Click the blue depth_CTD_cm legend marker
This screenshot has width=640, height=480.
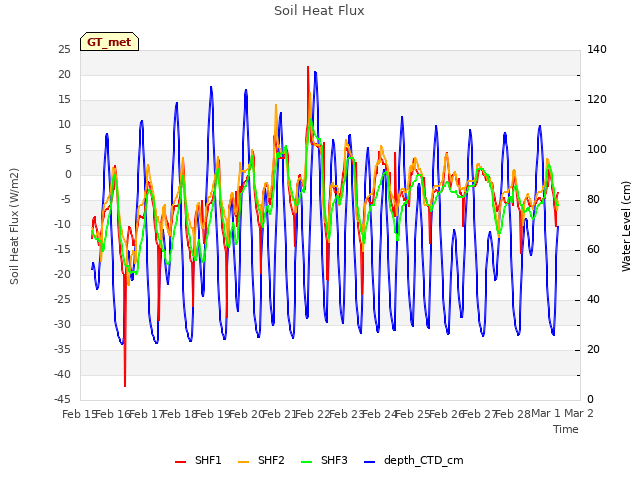pyautogui.click(x=369, y=462)
